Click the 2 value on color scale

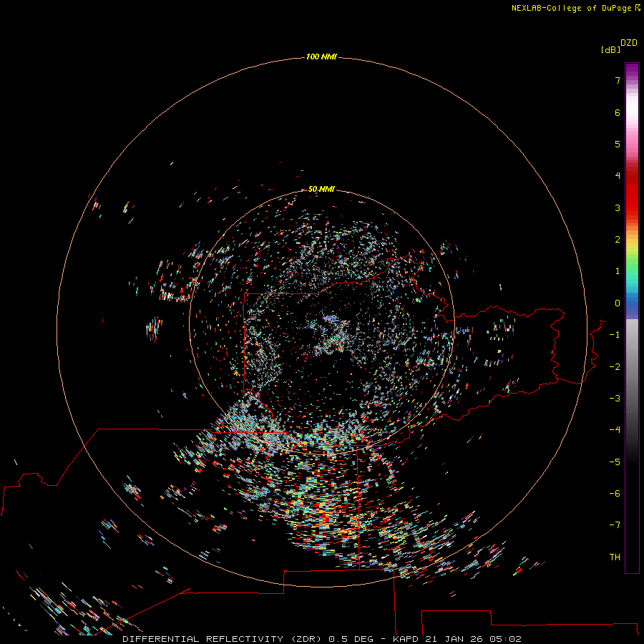point(618,240)
